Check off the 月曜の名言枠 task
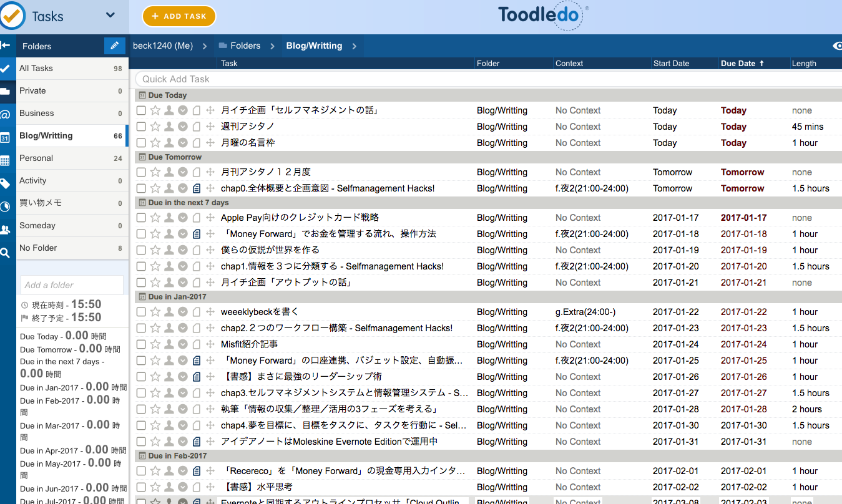This screenshot has height=504, width=842. (x=142, y=143)
